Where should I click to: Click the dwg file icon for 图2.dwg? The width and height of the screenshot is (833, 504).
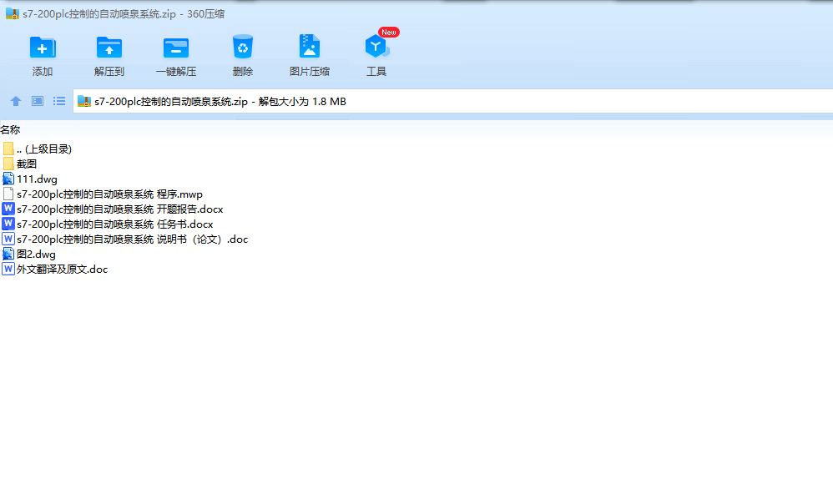point(8,254)
